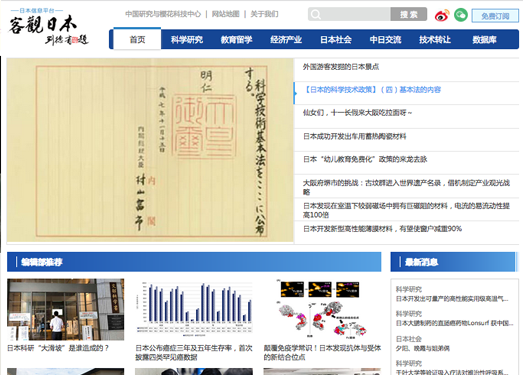The height and width of the screenshot is (375, 523).
Task: Open article 颠覆免疫学常识！日本发现抗体与受体
Action: click(322, 353)
